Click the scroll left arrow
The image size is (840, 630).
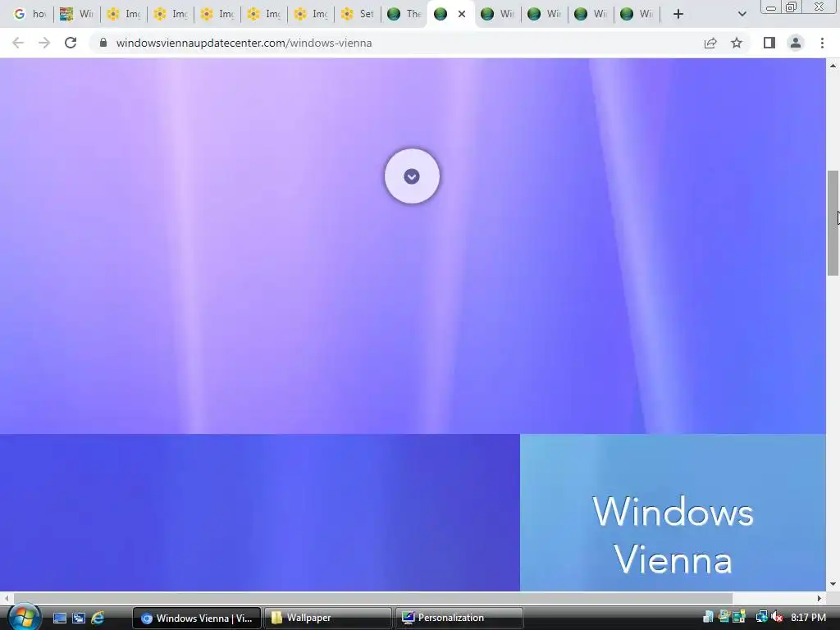coord(6,598)
